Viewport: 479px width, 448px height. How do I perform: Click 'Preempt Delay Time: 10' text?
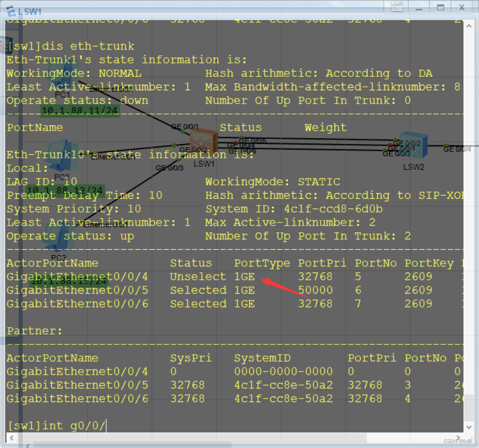pyautogui.click(x=85, y=195)
